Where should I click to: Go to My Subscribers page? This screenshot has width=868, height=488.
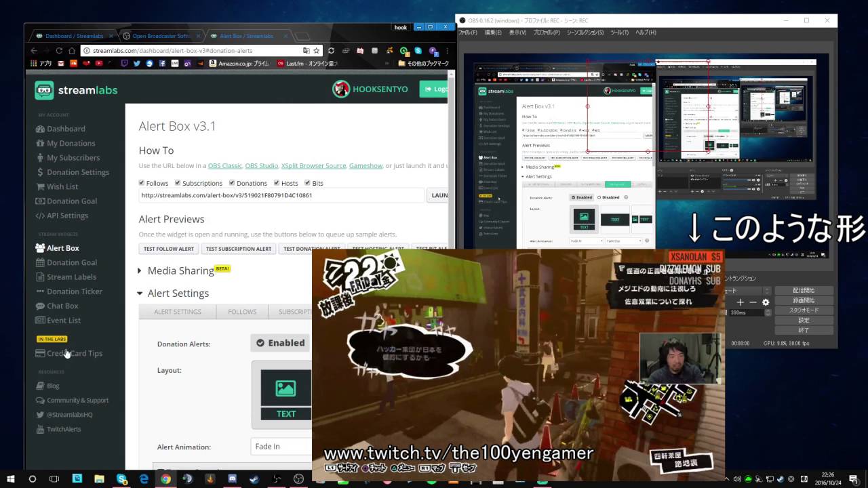[68, 157]
